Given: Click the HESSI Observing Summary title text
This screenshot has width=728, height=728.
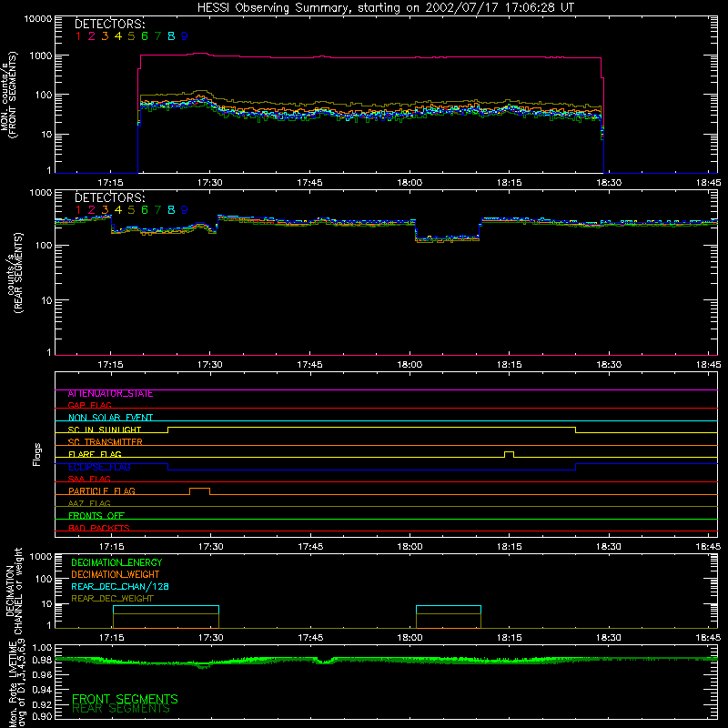Looking at the screenshot, I should tap(385, 7).
